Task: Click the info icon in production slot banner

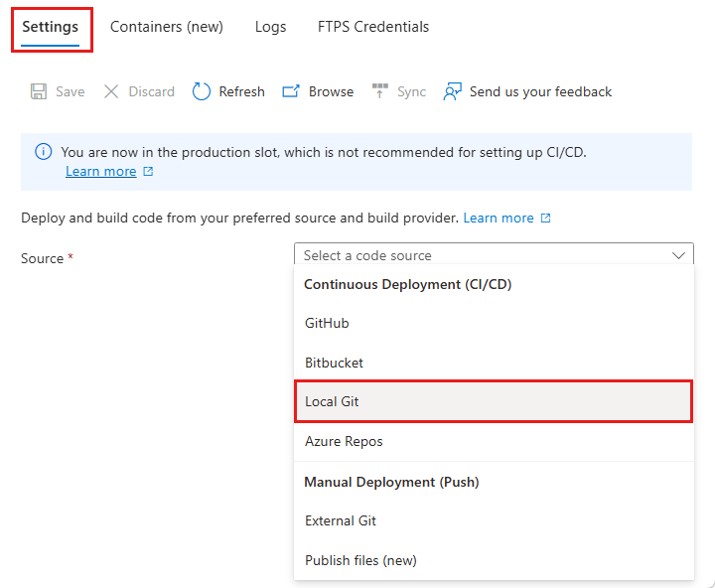Action: click(x=44, y=151)
